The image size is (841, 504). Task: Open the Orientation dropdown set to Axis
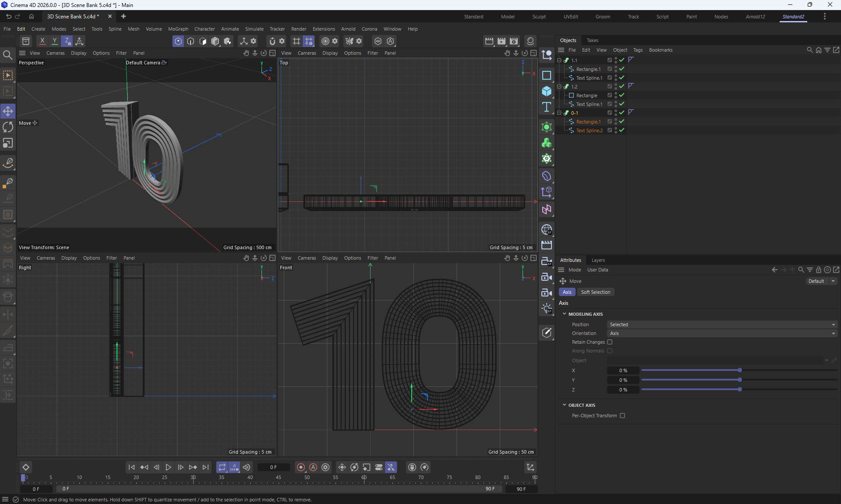click(x=722, y=333)
